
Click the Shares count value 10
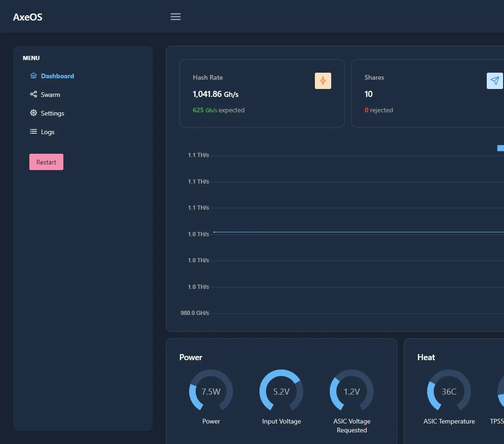368,94
